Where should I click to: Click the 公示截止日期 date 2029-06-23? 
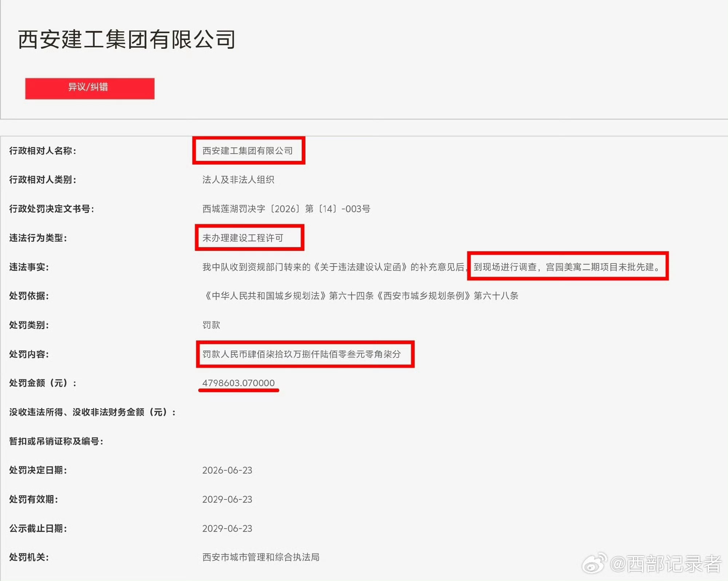227,528
